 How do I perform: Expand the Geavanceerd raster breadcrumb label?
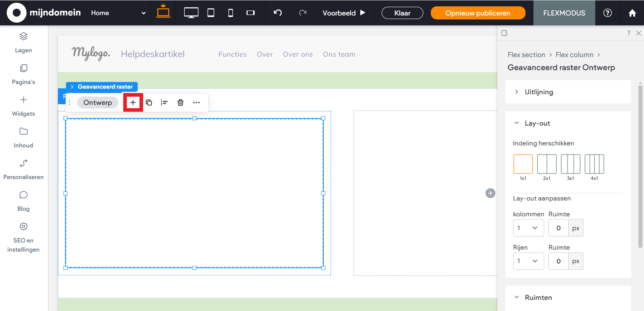coord(102,87)
